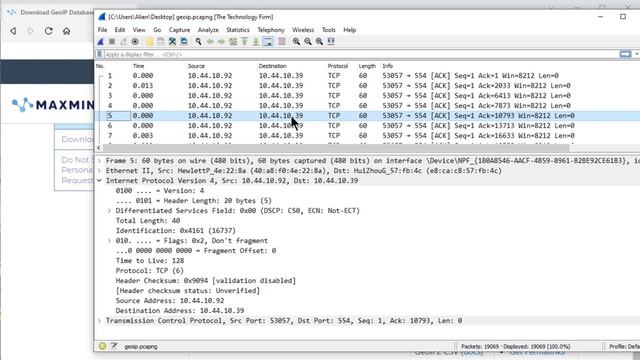Sort packets by the Destination column
The width and height of the screenshot is (640, 360).
272,66
